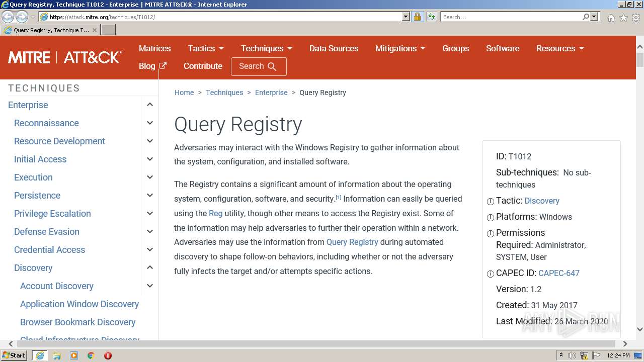Image resolution: width=644 pixels, height=362 pixels.
Task: Expand the Execution sidebar section
Action: pos(149,177)
